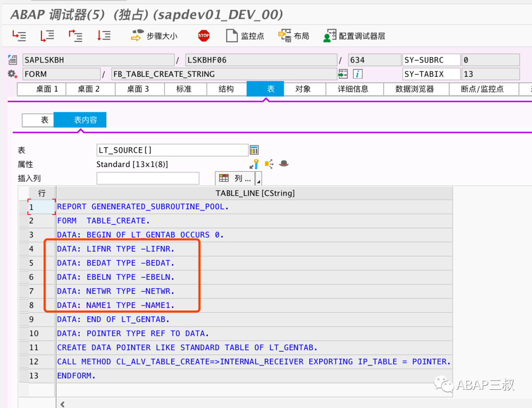This screenshot has height=408, width=532.
Task: Click the Continue debugger icon
Action: pos(104,35)
